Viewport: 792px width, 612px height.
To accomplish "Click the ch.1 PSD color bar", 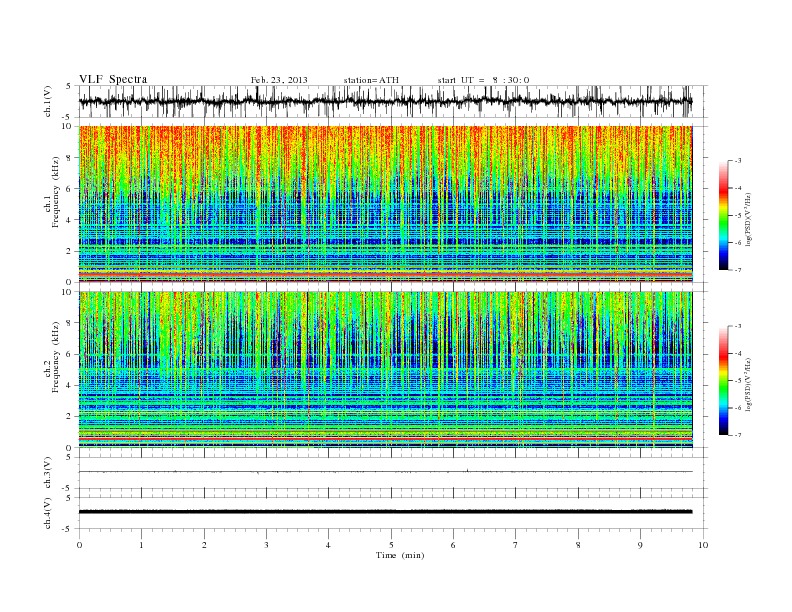I will [723, 215].
